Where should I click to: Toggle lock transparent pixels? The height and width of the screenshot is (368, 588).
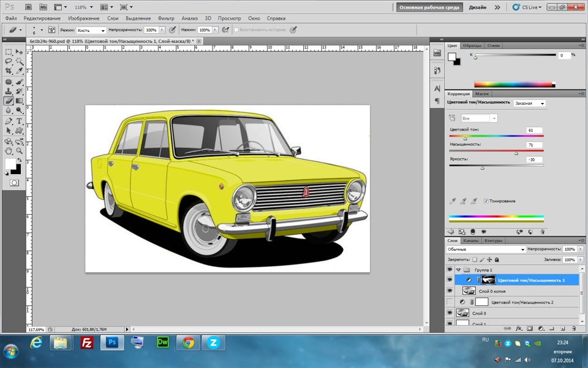(x=475, y=259)
